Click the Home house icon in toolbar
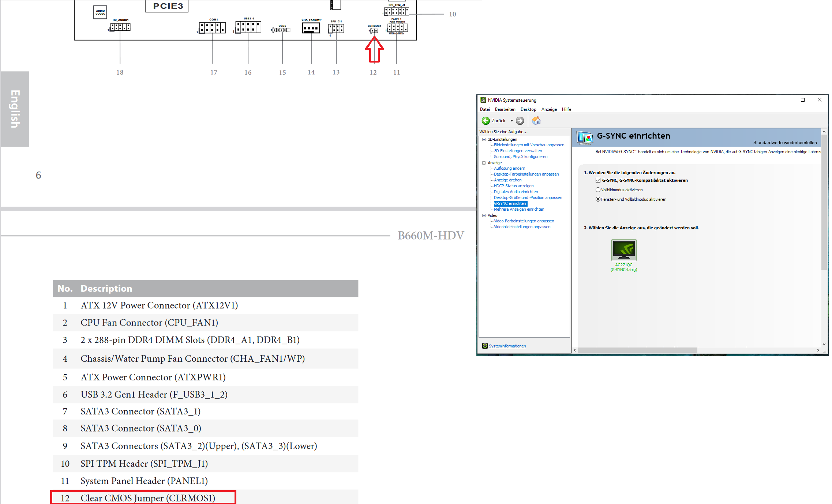832x504 pixels. click(x=536, y=121)
